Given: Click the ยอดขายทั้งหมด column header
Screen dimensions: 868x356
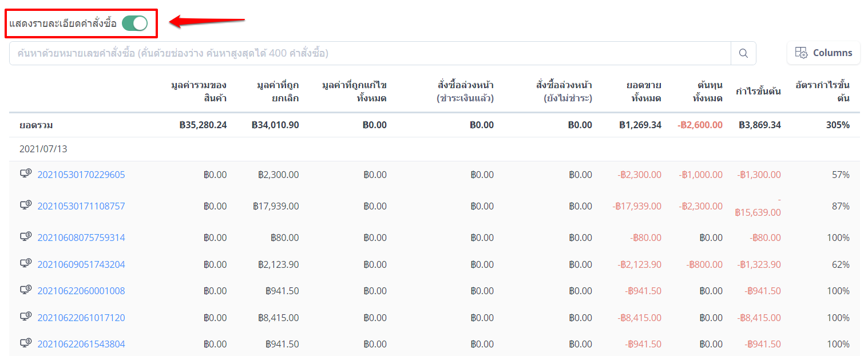Looking at the screenshot, I should click(x=644, y=92).
